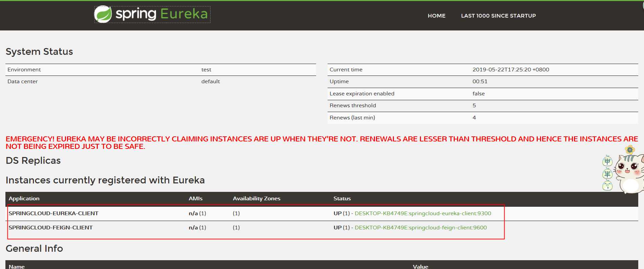Click the Lease expiration enabled label
644x269 pixels.
coord(362,93)
